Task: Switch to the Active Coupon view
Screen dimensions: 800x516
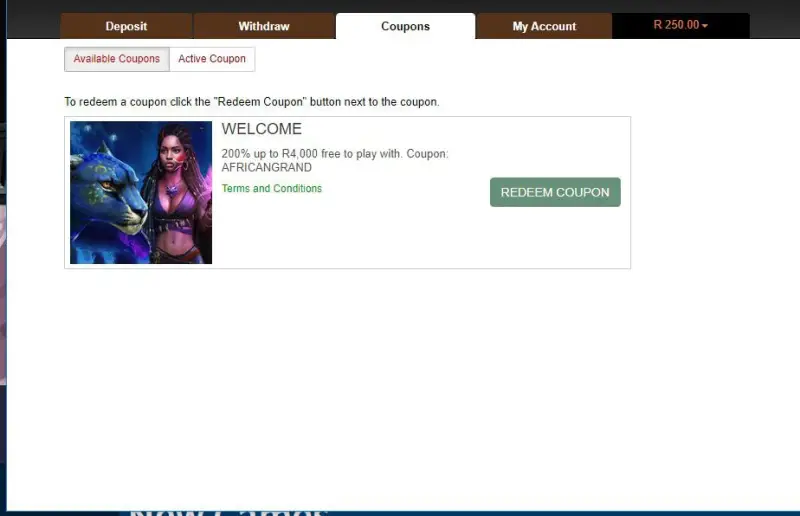Action: coord(212,59)
